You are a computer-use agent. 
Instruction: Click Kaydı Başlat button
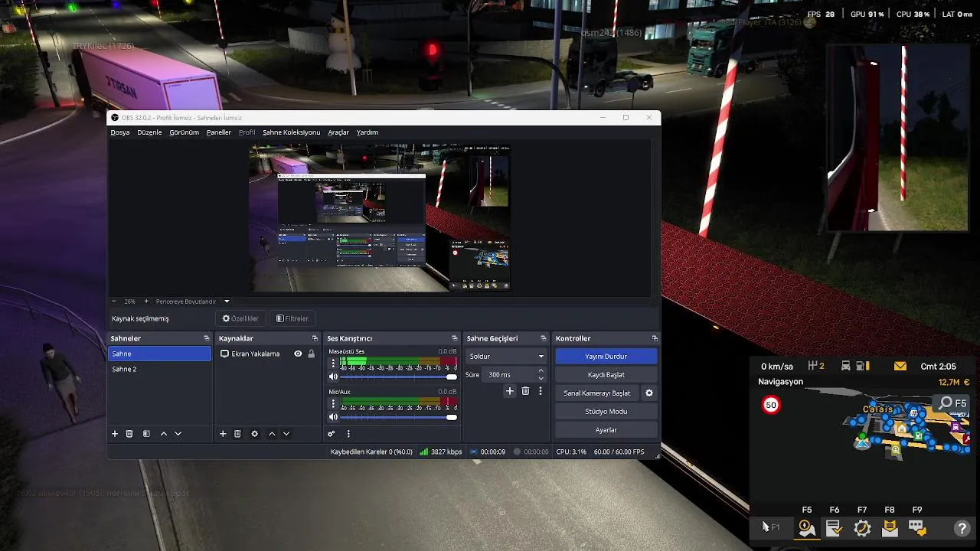pos(606,375)
